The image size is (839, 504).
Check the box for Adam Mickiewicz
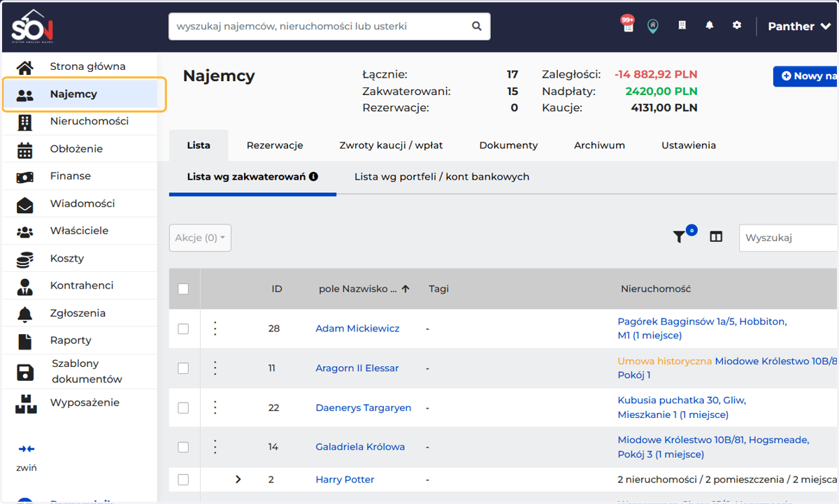(183, 329)
